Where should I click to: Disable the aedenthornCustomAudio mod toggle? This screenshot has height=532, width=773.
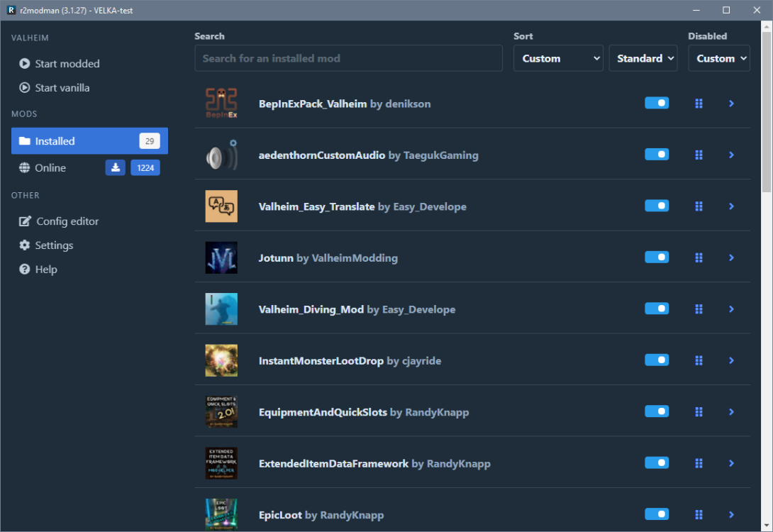click(657, 155)
